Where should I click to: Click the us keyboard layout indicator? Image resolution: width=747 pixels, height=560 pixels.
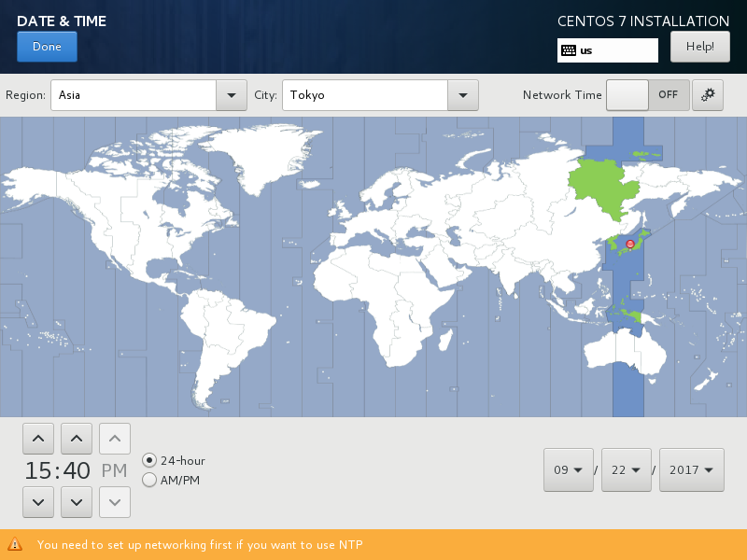point(608,50)
